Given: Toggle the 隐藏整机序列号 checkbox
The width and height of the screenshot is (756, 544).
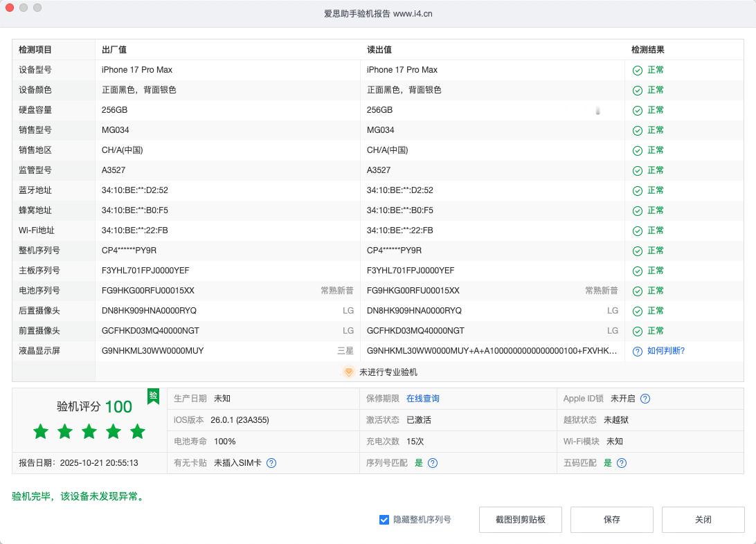Looking at the screenshot, I should 384,519.
